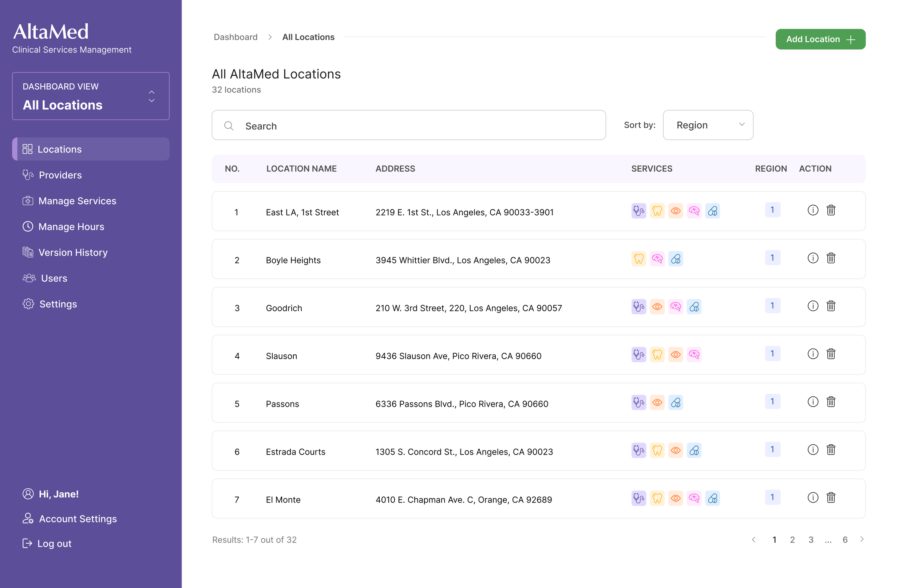Open Manage Services menu item
910x588 pixels.
point(69,201)
